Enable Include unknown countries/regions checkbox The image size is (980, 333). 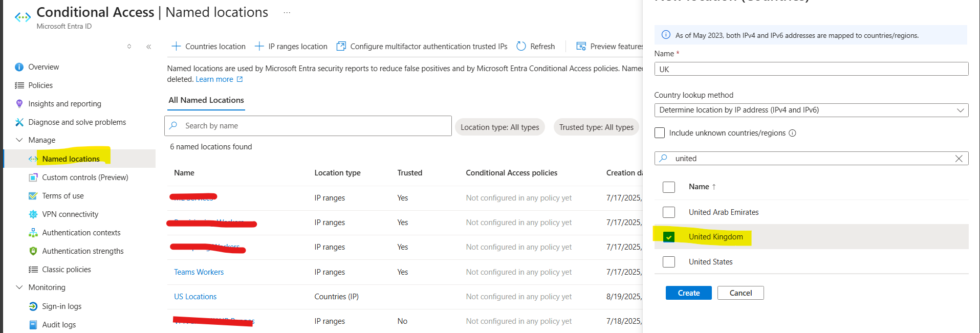tap(660, 133)
